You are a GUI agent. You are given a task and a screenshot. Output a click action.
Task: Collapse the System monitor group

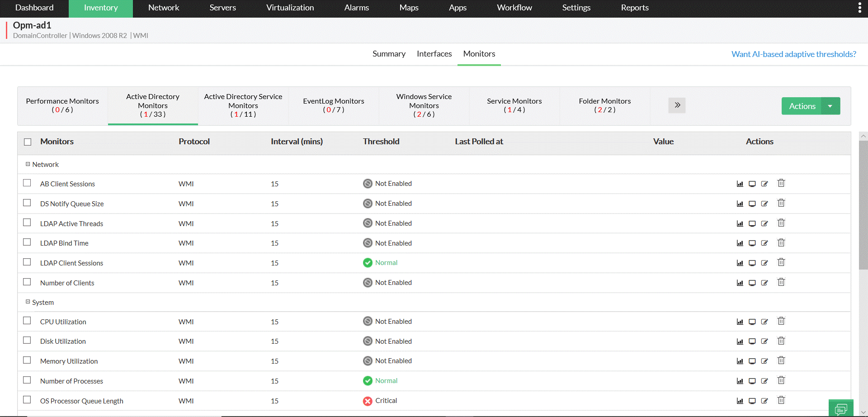(x=28, y=302)
